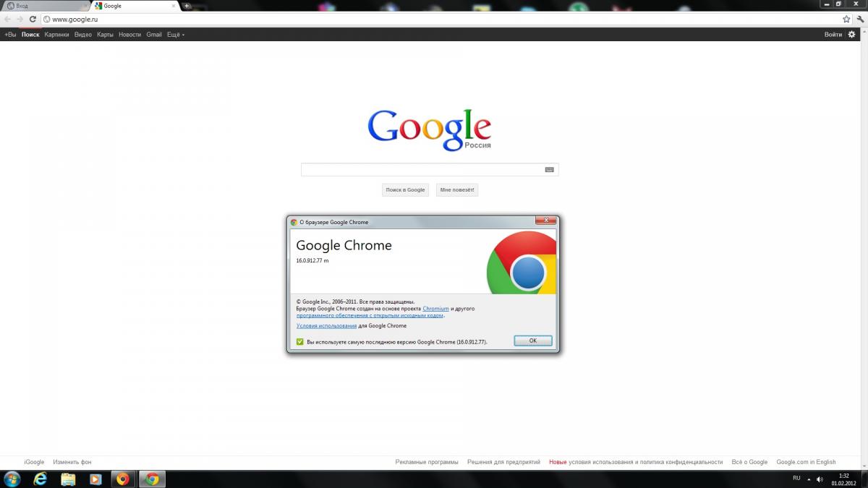
Task: Select Gmail in the Google top bar
Action: [154, 35]
